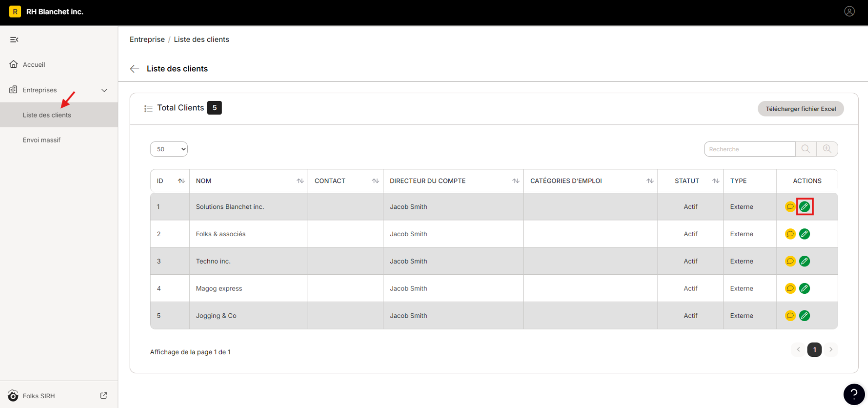Sort by CATÉGORIES D'EMPLOI column
Viewport: 868px width, 408px height.
tap(650, 181)
